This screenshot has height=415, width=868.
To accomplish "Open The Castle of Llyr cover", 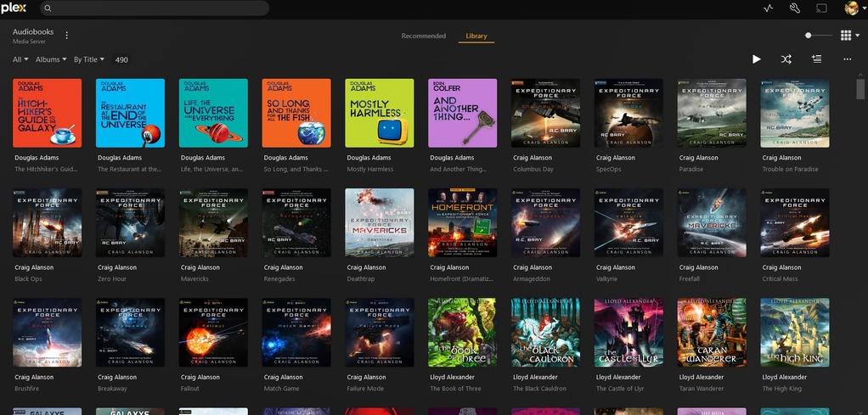I will (628, 333).
